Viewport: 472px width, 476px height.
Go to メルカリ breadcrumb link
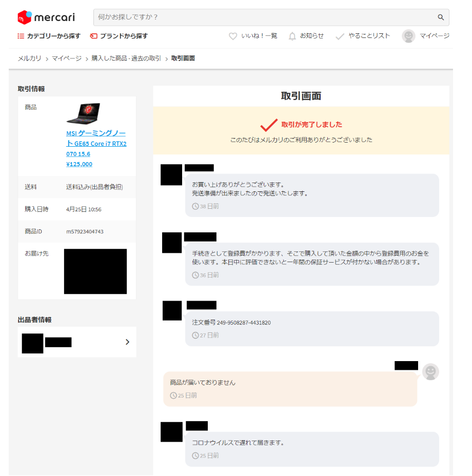(29, 58)
